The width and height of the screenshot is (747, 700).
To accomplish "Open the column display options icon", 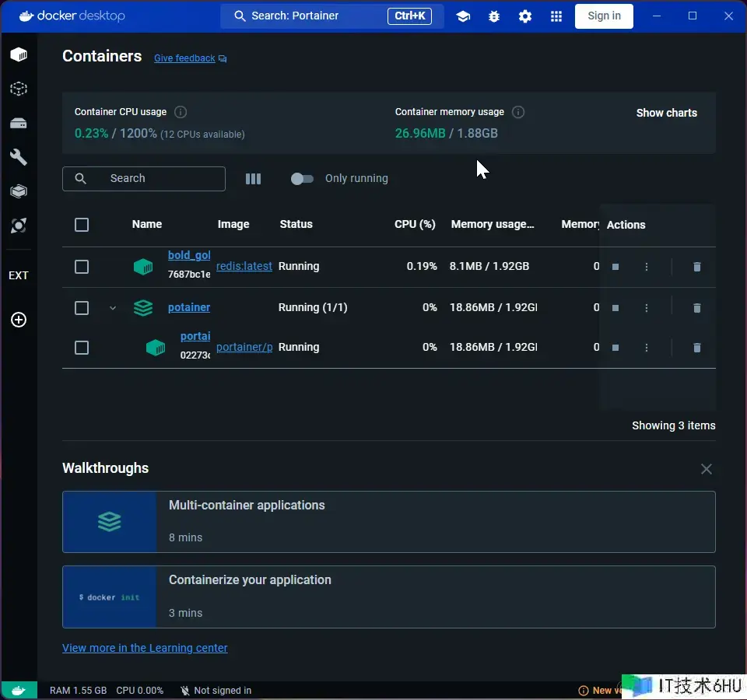I will 253,179.
